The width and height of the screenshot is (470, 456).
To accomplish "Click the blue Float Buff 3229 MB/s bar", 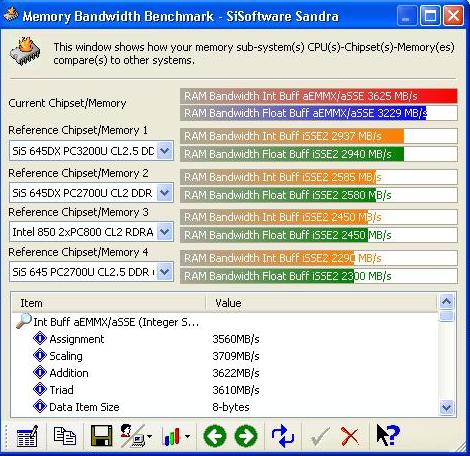I will [303, 113].
